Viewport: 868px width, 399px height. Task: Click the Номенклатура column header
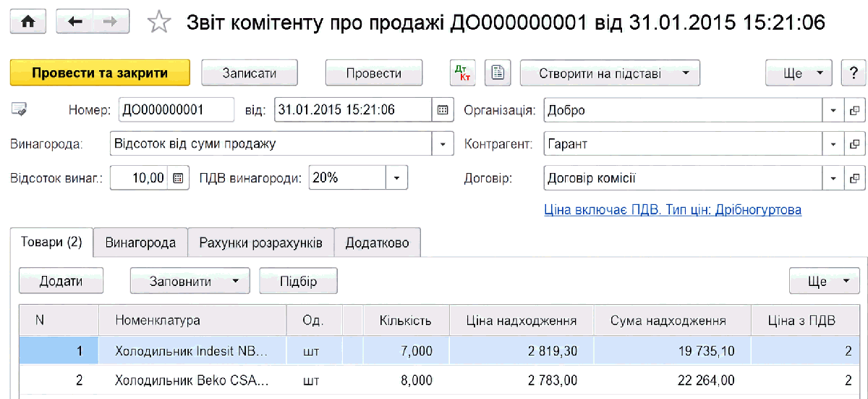point(192,320)
